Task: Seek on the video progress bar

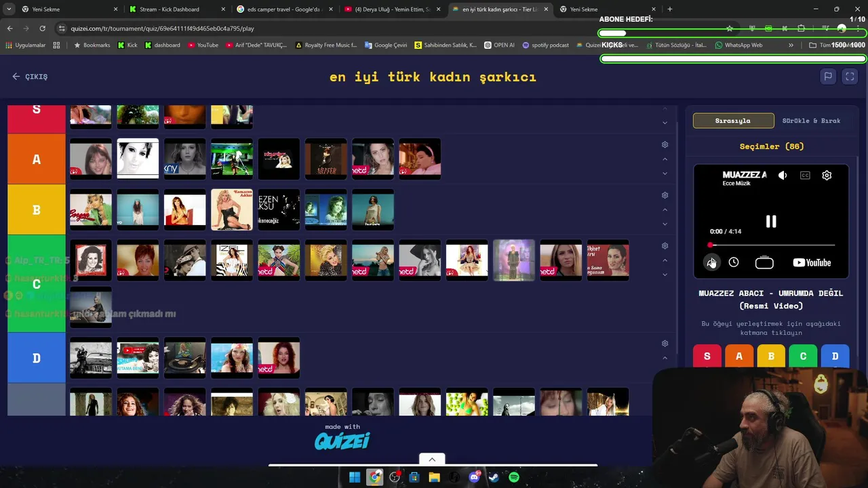Action: pos(771,245)
